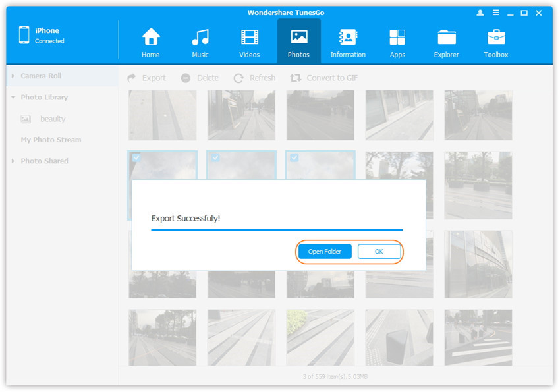The height and width of the screenshot is (392, 560).
Task: Expand the Camera Roll tree arrow
Action: click(x=13, y=76)
